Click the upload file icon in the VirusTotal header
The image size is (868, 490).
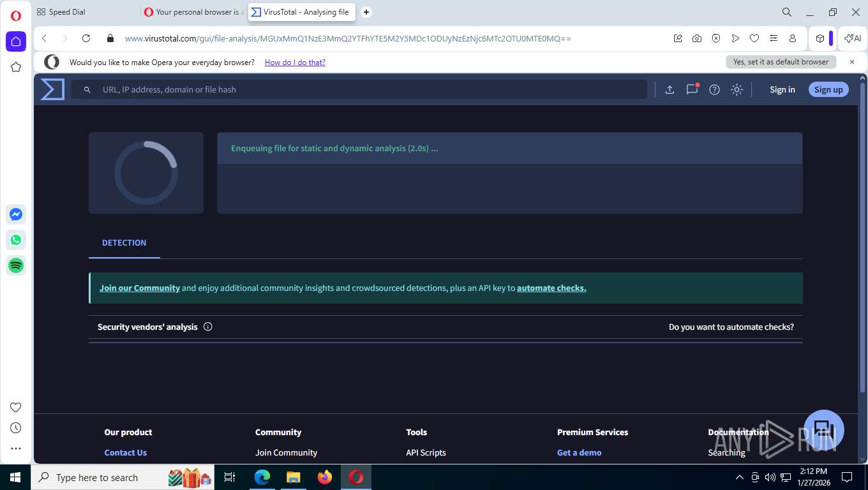click(670, 90)
